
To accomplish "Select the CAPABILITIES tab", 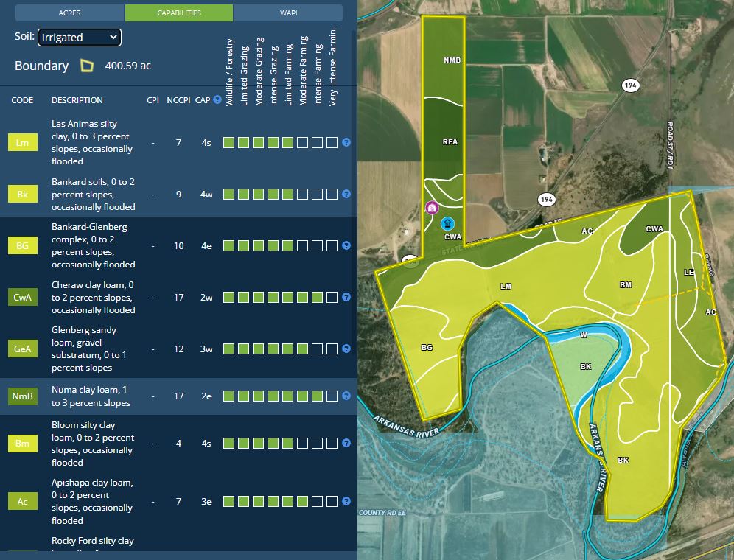I will pyautogui.click(x=179, y=13).
